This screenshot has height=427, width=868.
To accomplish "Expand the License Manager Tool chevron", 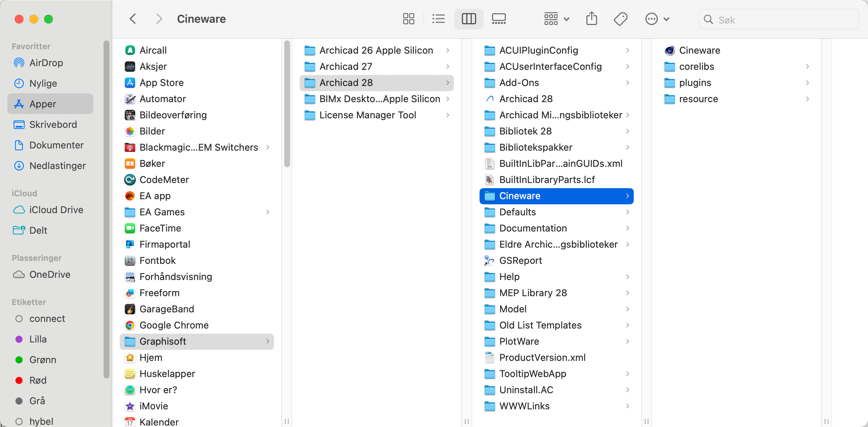I will pyautogui.click(x=448, y=115).
